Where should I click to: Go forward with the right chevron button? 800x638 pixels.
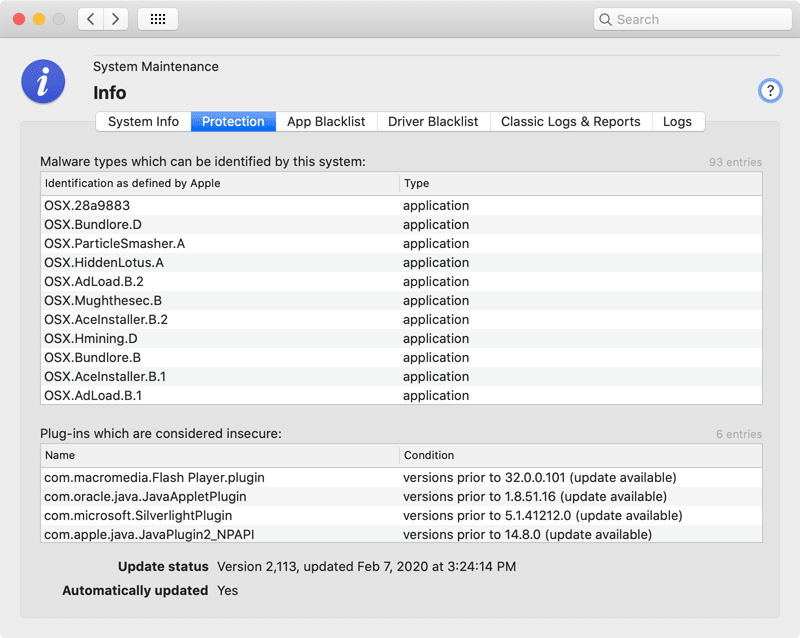tap(116, 19)
